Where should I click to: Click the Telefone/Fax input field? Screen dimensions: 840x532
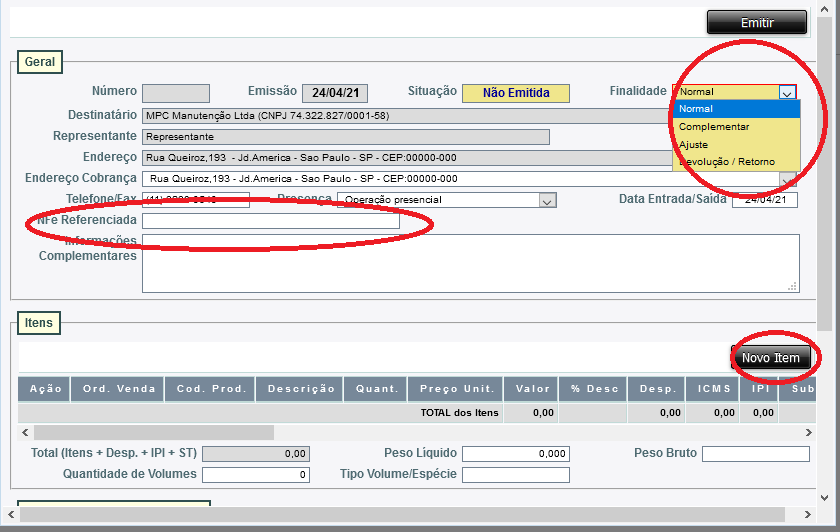point(196,200)
